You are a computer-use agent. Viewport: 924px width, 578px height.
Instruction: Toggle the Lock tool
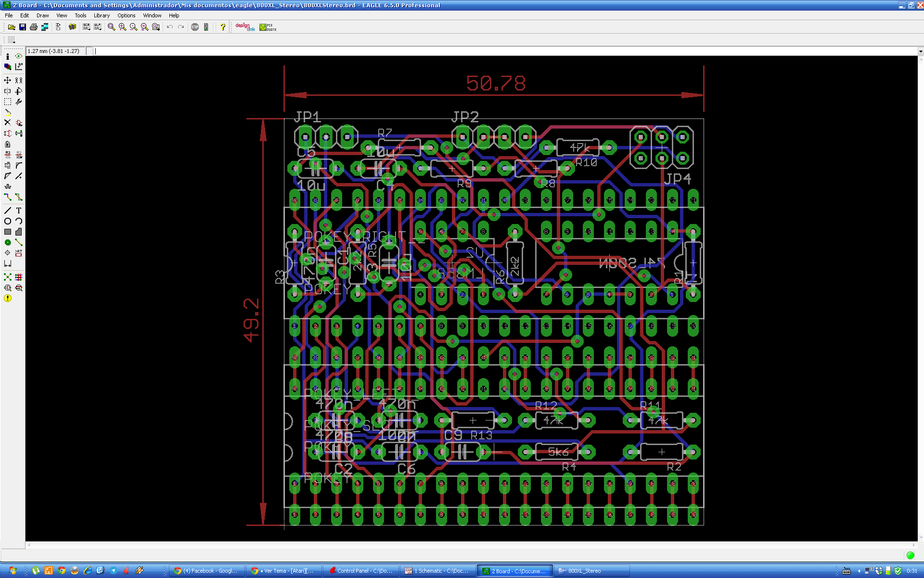pyautogui.click(x=8, y=144)
